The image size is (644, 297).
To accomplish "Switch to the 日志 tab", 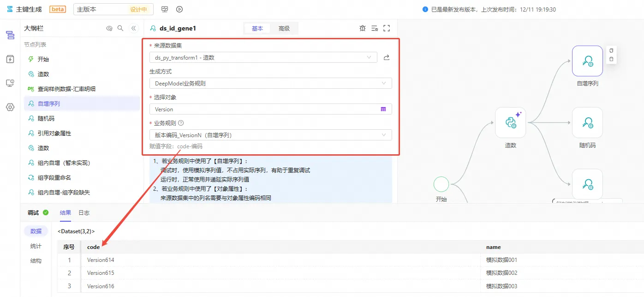I will tap(84, 212).
